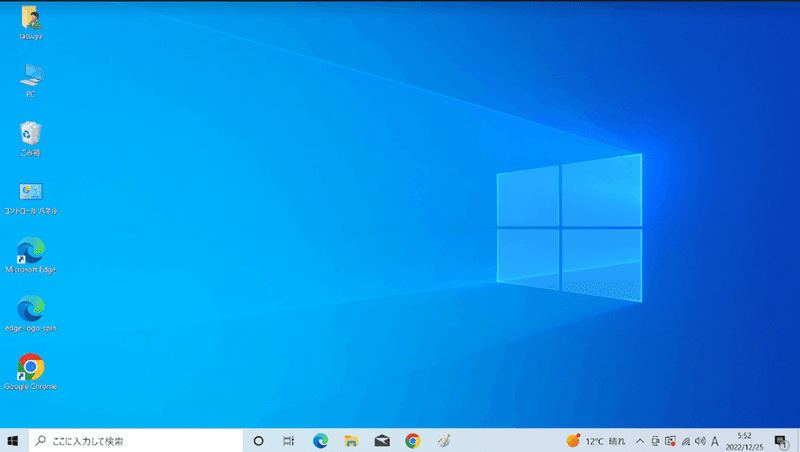
Task: Expand hidden system tray icons chevron
Action: (640, 441)
